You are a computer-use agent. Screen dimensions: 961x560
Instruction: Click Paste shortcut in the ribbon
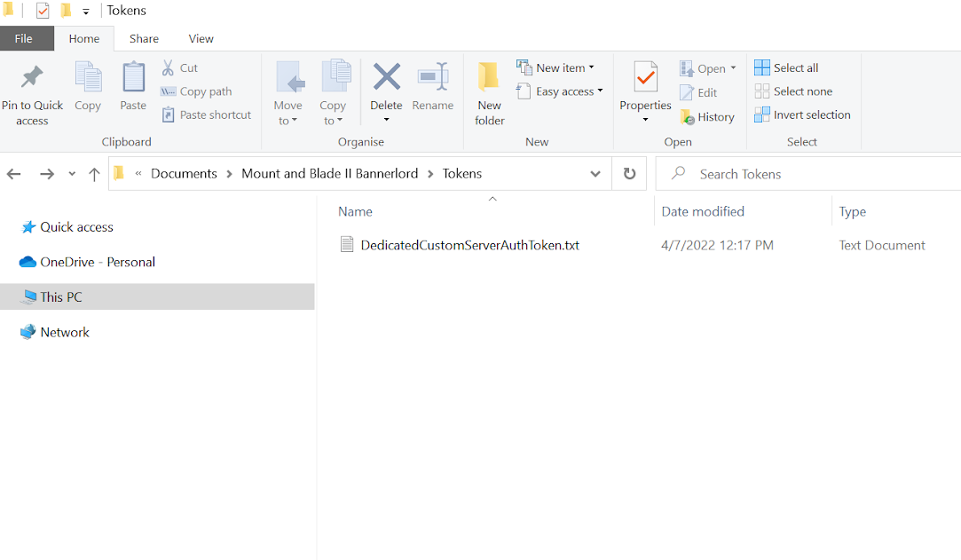tap(207, 114)
